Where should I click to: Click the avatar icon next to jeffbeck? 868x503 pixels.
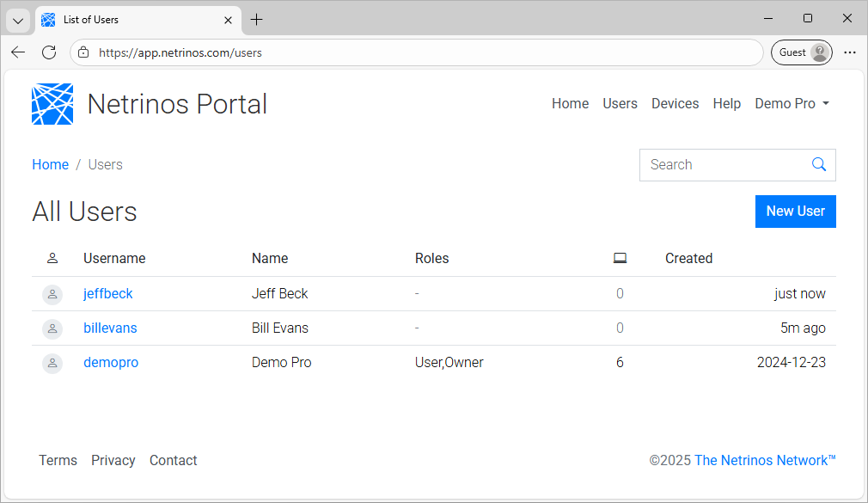tap(52, 294)
